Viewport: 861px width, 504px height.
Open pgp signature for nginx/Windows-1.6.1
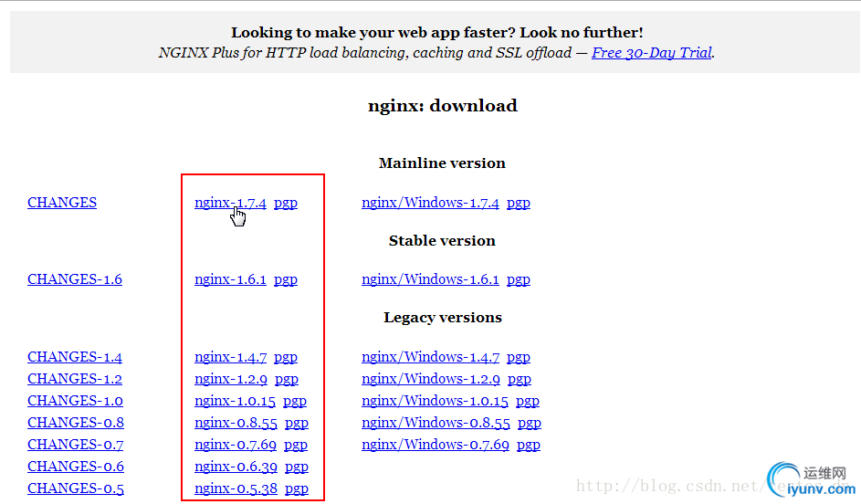pyautogui.click(x=519, y=280)
